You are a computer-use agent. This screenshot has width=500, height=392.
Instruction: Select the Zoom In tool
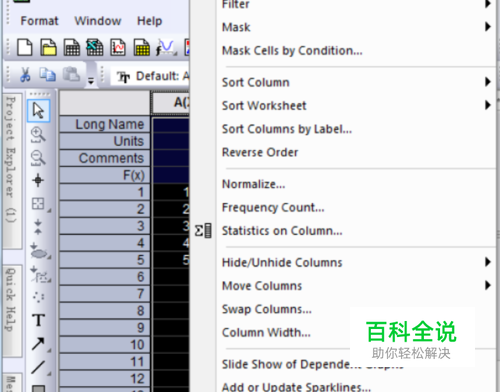[38, 135]
